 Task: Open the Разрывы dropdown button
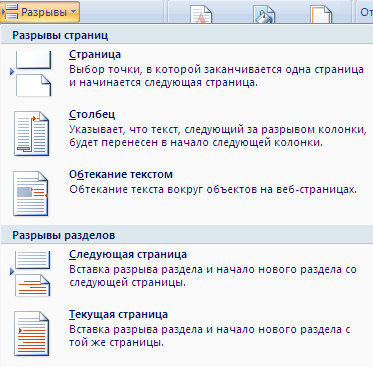pos(40,12)
